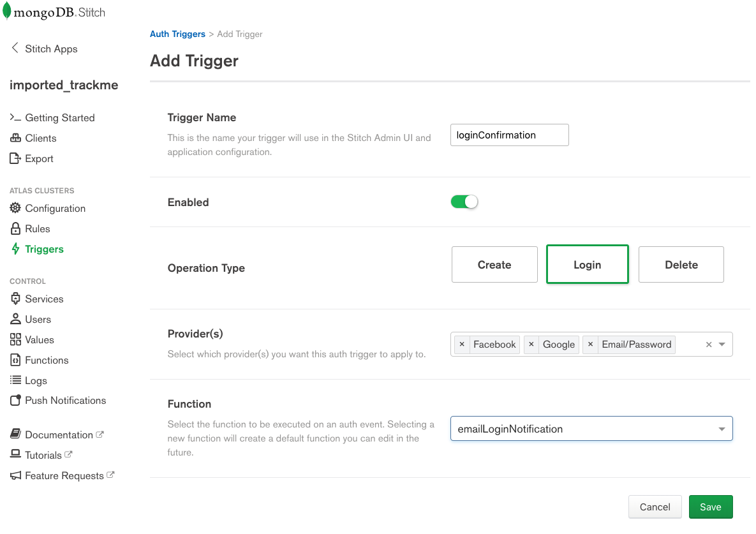Click the Export file icon

pos(15,158)
